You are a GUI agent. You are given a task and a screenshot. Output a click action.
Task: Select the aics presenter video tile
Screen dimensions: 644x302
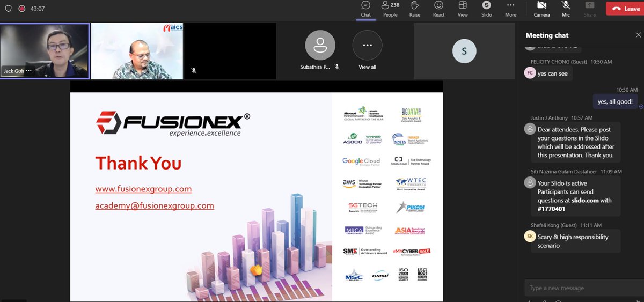click(x=137, y=51)
